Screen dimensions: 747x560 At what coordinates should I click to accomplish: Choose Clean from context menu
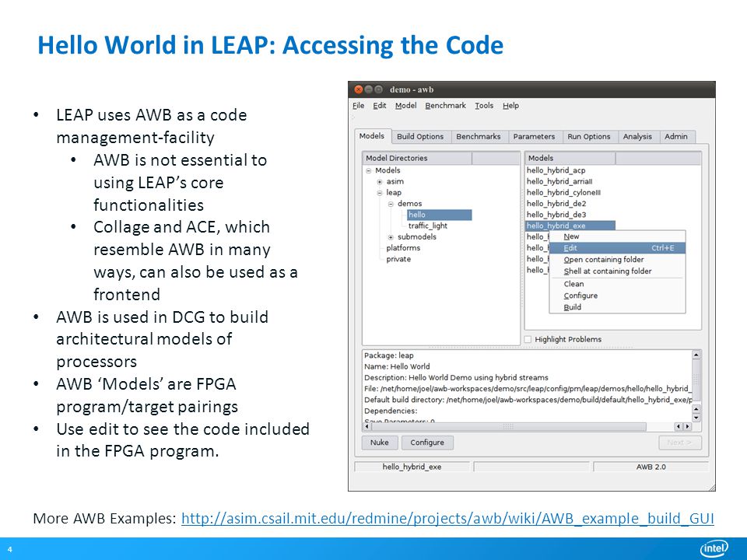(x=617, y=284)
